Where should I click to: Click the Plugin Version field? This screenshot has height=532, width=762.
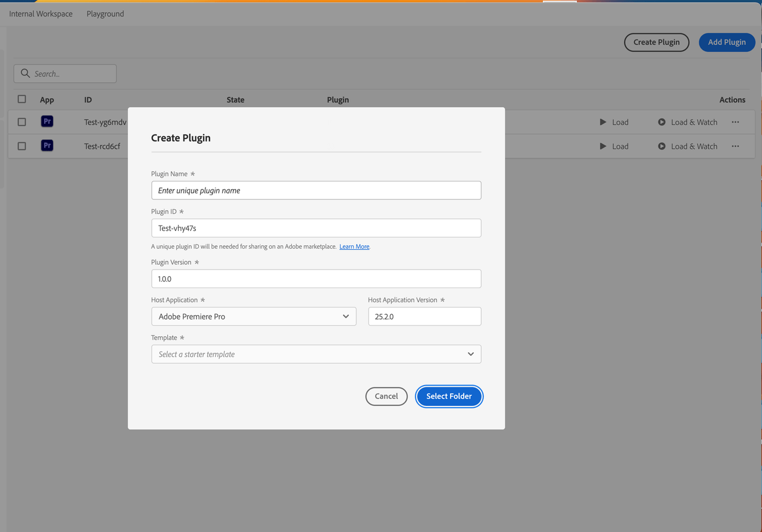(316, 278)
